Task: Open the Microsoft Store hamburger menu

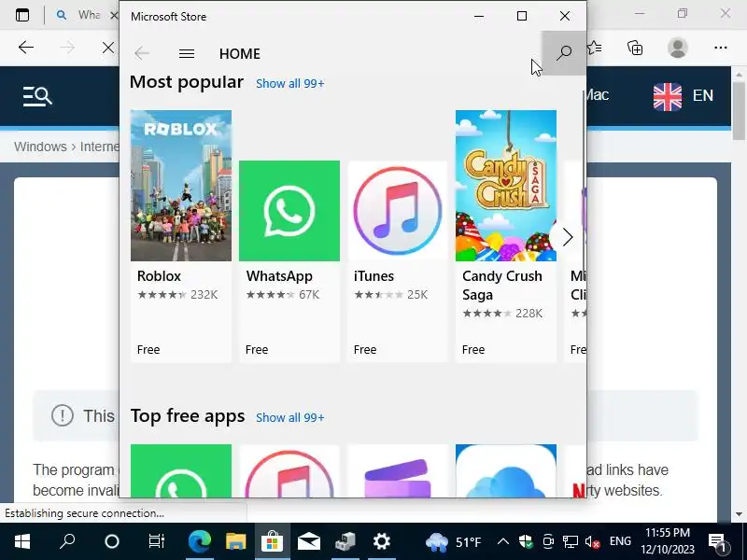Action: point(186,54)
